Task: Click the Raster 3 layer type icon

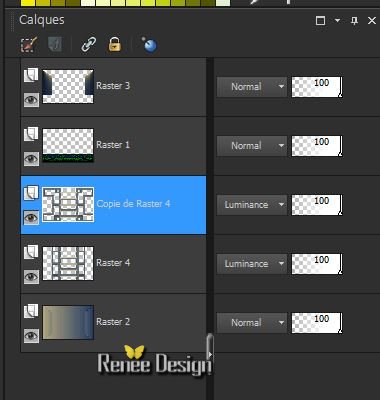Action: point(31,75)
